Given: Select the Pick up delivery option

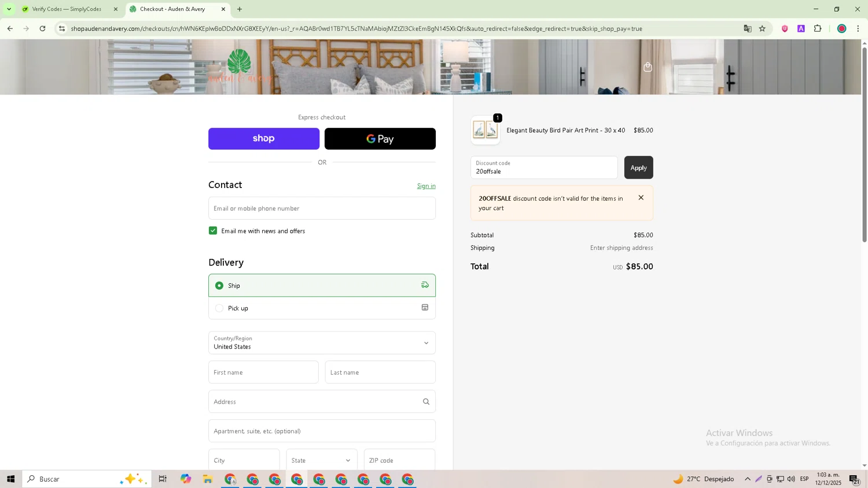Looking at the screenshot, I should [322, 308].
